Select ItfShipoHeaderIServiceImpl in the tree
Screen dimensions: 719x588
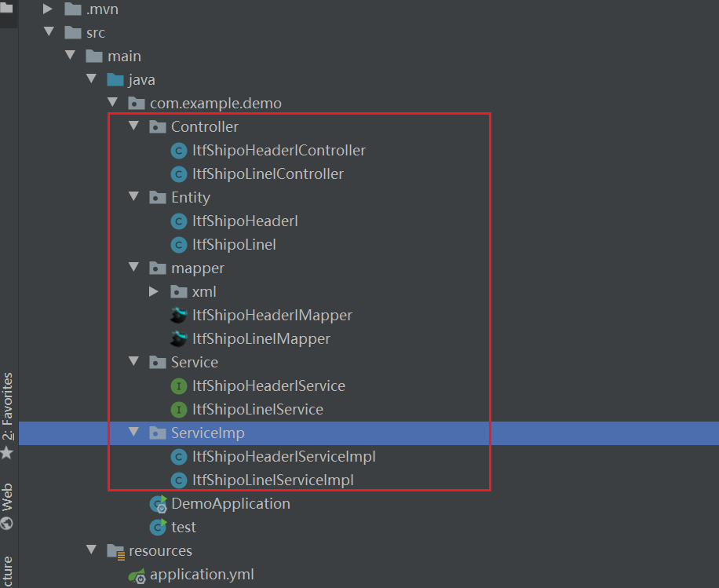[x=284, y=456]
